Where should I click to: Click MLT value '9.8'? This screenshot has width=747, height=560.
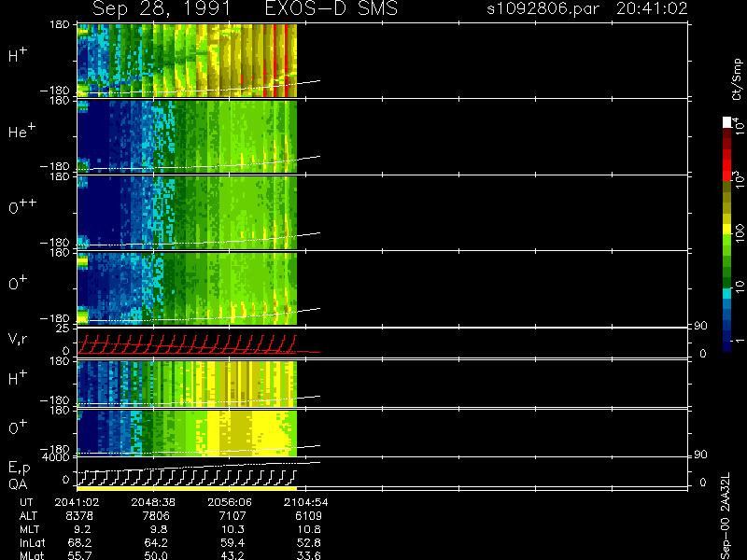click(x=159, y=529)
